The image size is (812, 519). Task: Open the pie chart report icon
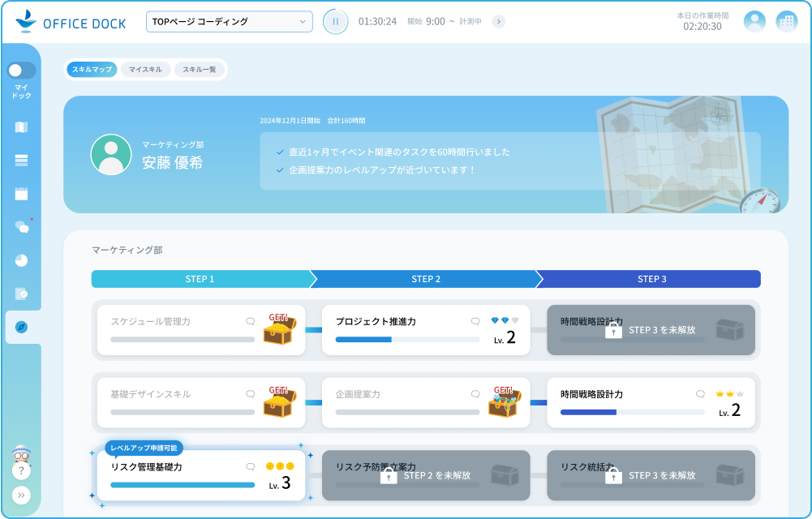coord(21,260)
